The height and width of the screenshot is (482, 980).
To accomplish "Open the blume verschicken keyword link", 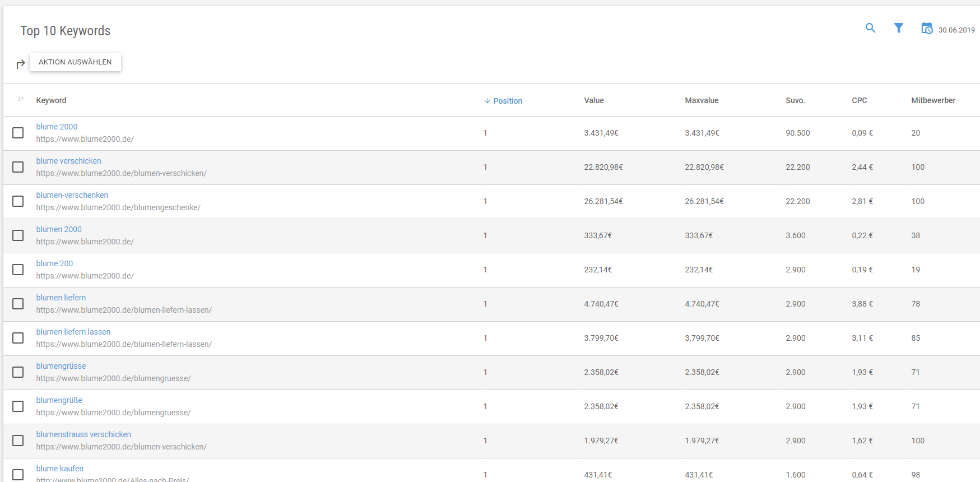I will [68, 161].
